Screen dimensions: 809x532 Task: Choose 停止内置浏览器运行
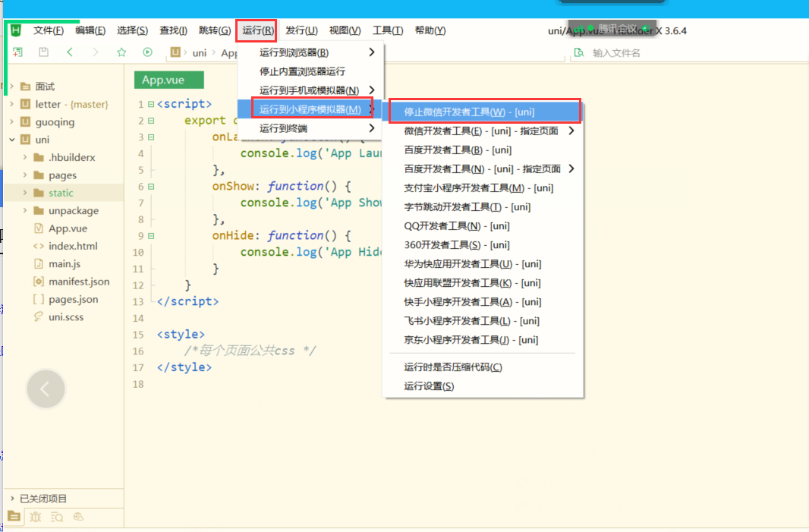(310, 71)
